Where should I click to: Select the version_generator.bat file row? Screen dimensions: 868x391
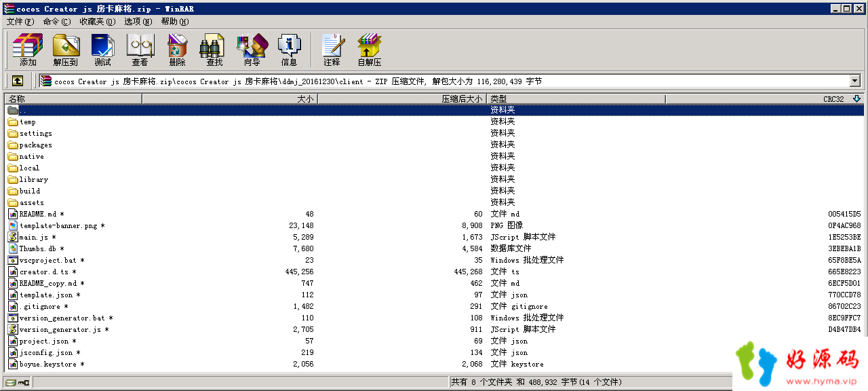[434, 318]
